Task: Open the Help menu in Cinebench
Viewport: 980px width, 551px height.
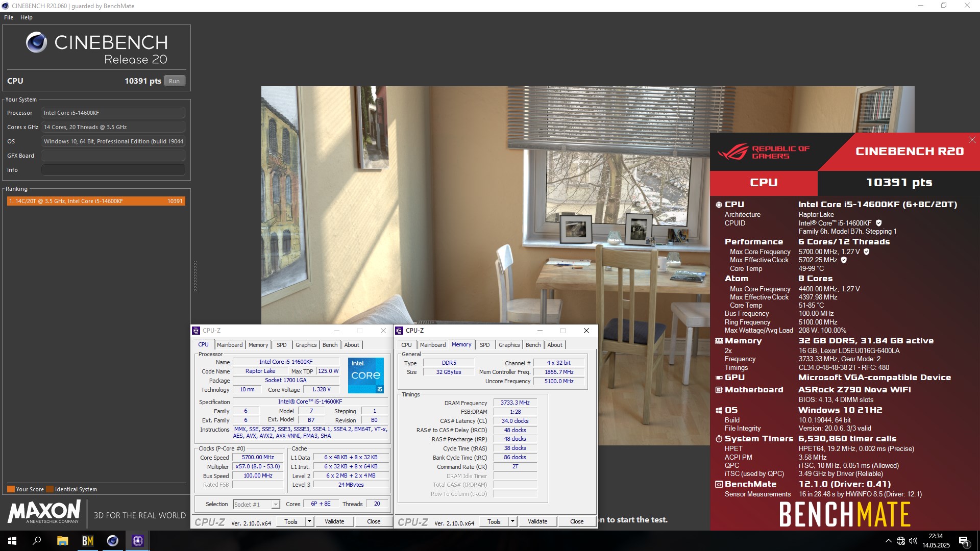Action: 27,17
